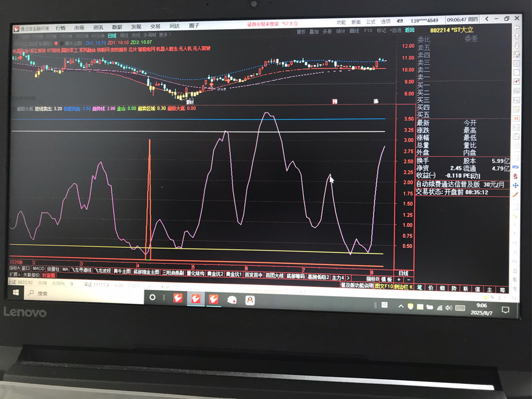Click the 标记 mark toolbar item
This screenshot has height=399, width=532.
[381, 30]
